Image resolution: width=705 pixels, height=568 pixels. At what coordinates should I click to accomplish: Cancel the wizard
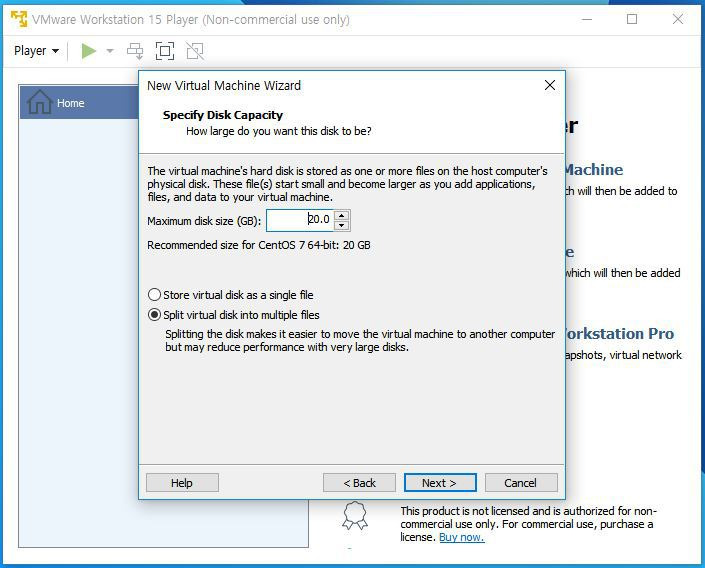[x=521, y=483]
